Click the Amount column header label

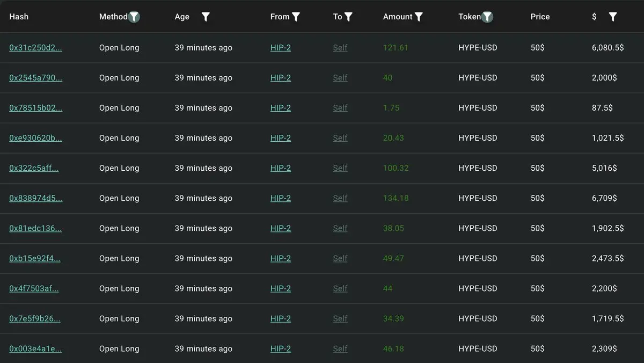coord(398,17)
